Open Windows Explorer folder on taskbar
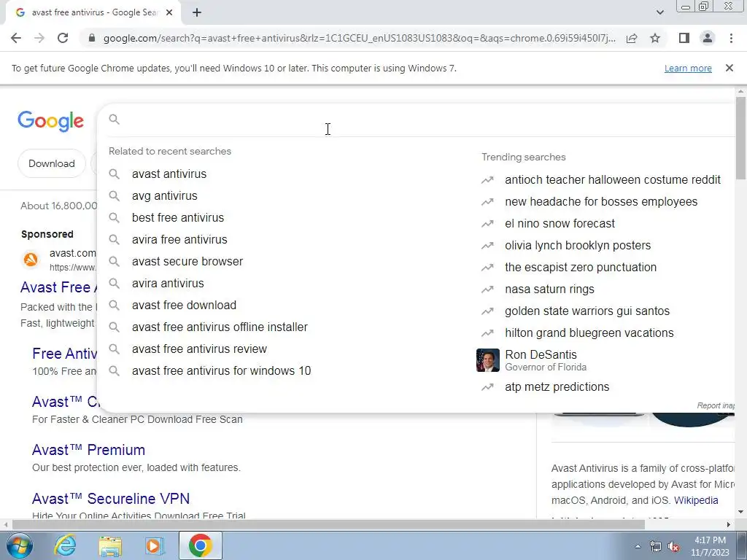This screenshot has height=560, width=747. (x=110, y=545)
